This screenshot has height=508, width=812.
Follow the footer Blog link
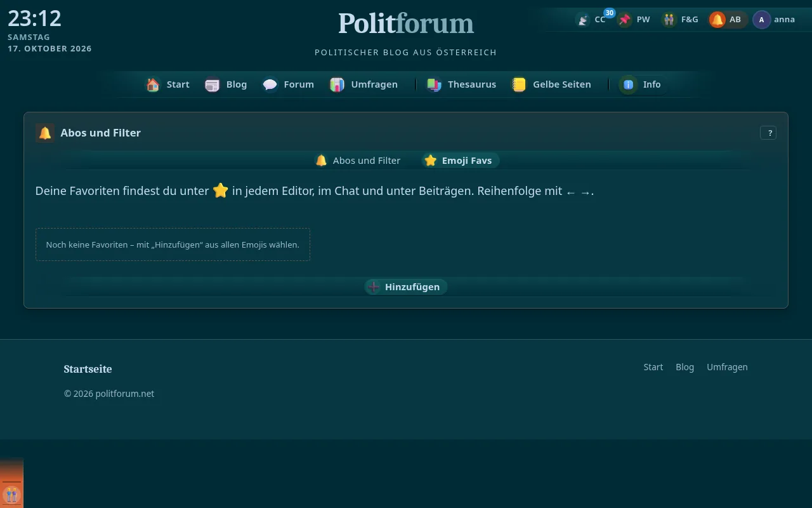[x=685, y=367]
